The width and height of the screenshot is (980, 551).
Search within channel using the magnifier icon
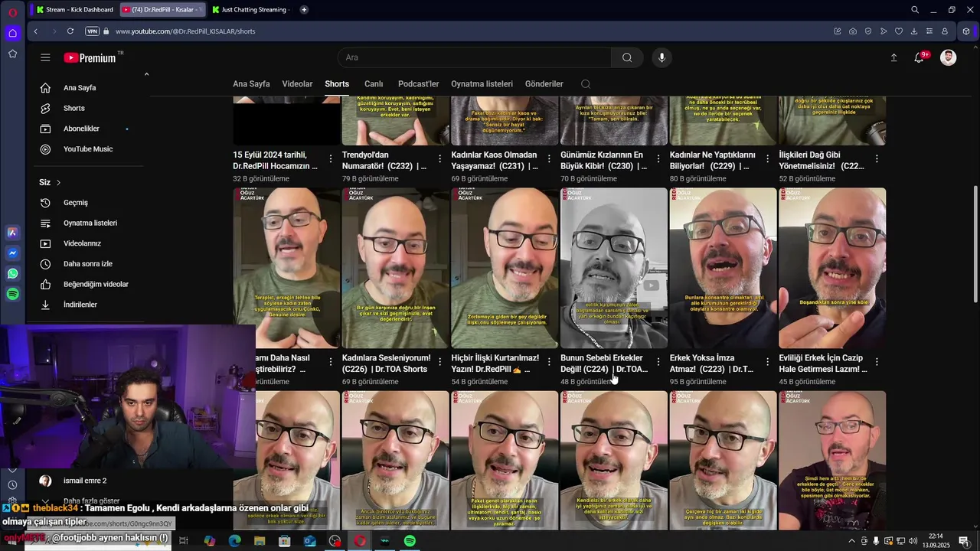(586, 84)
